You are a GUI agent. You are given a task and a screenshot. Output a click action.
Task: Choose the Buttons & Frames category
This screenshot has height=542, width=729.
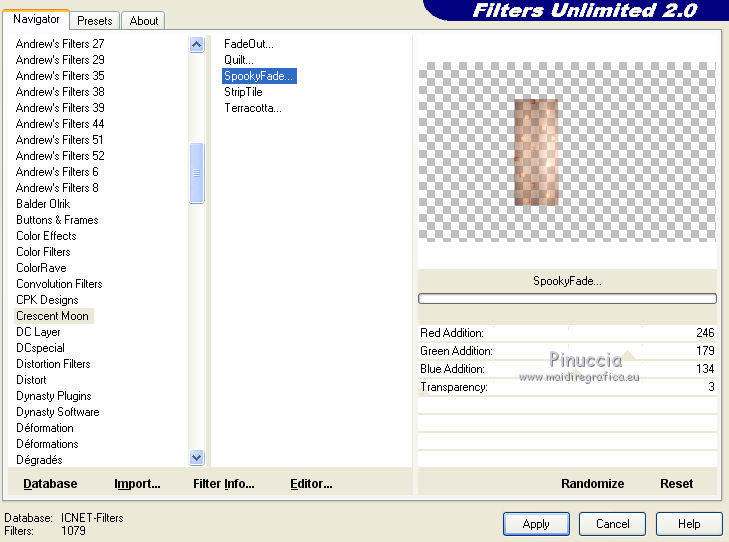(x=57, y=220)
